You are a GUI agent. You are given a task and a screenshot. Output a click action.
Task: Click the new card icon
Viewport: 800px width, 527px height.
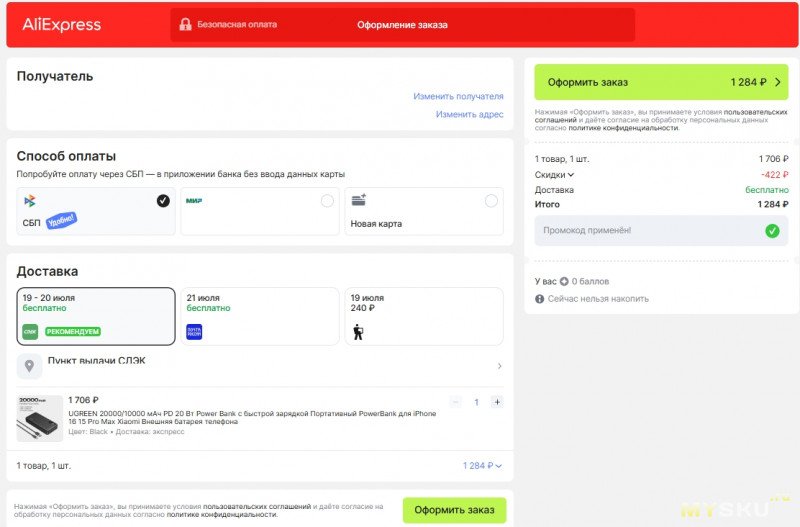[x=359, y=200]
